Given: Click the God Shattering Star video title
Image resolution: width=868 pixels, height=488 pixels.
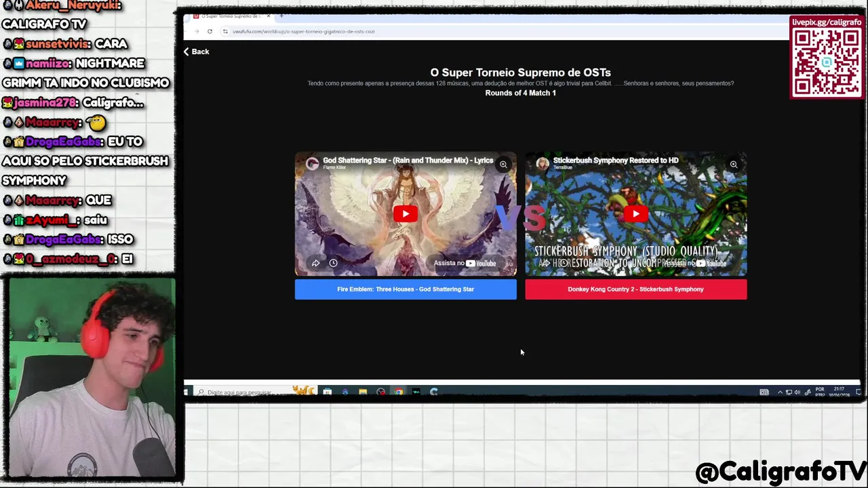Looking at the screenshot, I should point(408,161).
